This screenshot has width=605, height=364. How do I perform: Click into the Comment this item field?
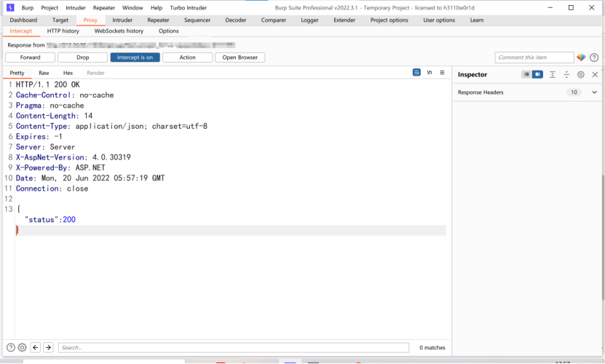pyautogui.click(x=534, y=58)
